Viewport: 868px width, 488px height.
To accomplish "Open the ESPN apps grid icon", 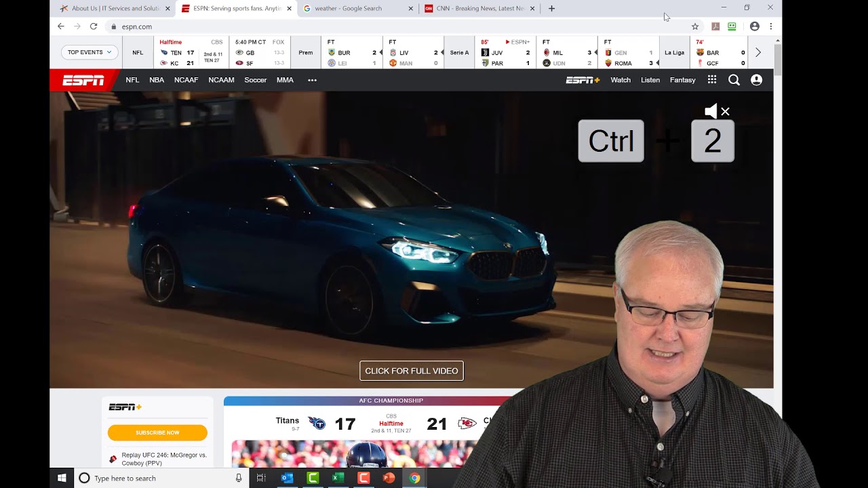I will coord(712,80).
